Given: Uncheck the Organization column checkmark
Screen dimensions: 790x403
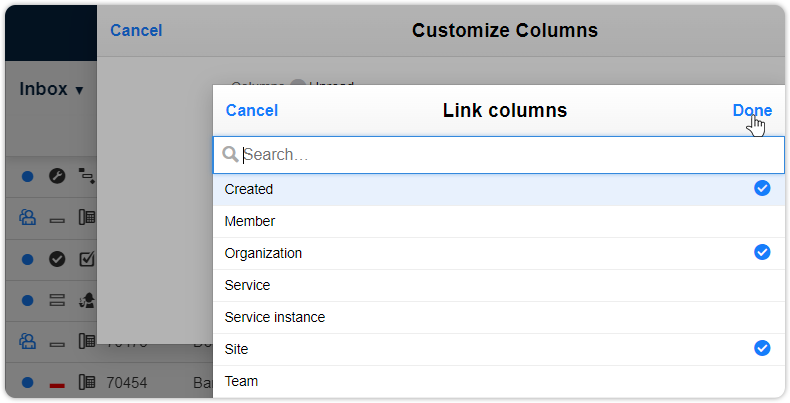Looking at the screenshot, I should [762, 252].
